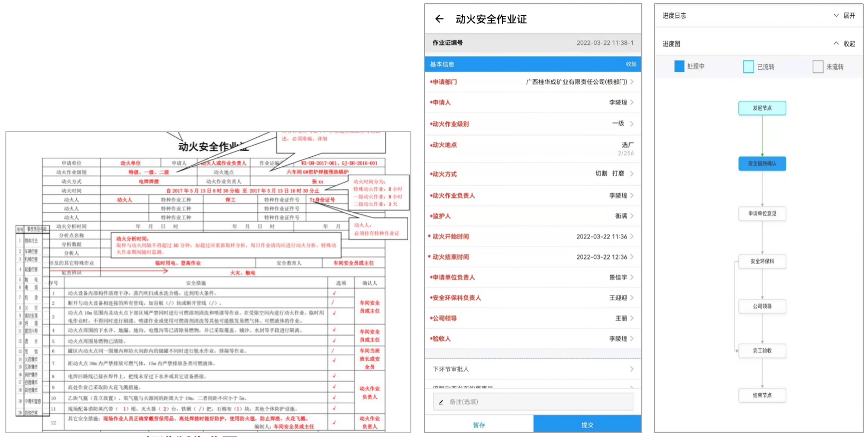The height and width of the screenshot is (437, 868).
Task: Open the 申请部门 row chevron
Action: 632,82
